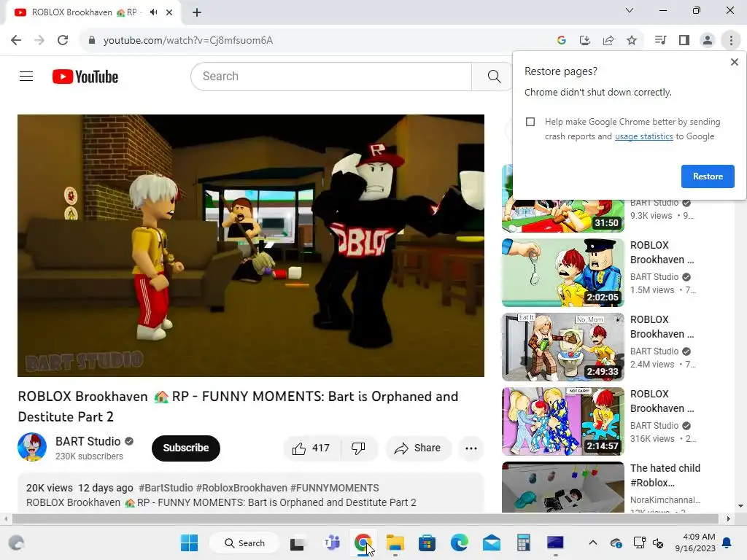Dismiss the Restore pages popup
This screenshot has height=560, width=747.
[734, 62]
